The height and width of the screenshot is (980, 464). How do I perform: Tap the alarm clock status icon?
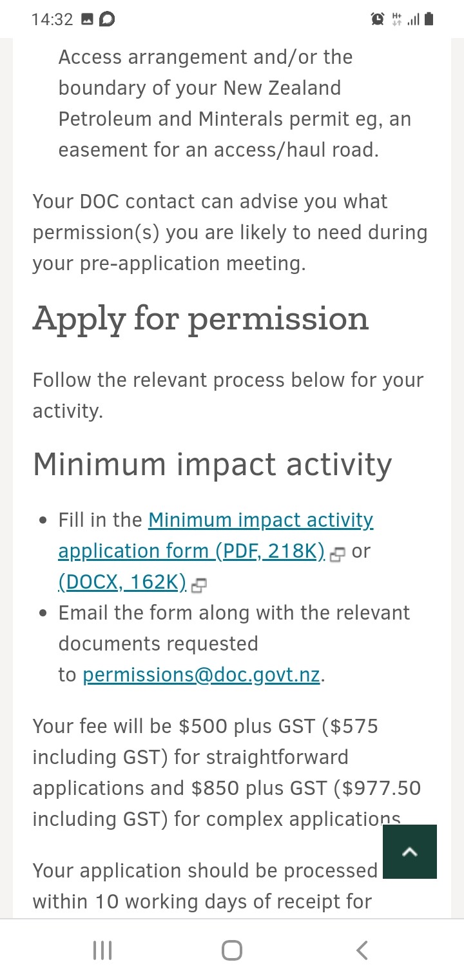[x=378, y=20]
